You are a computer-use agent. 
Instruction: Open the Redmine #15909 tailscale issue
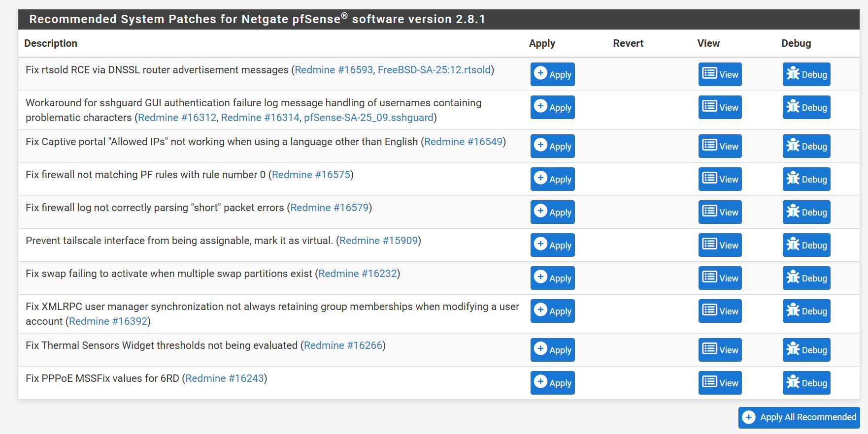pos(378,241)
